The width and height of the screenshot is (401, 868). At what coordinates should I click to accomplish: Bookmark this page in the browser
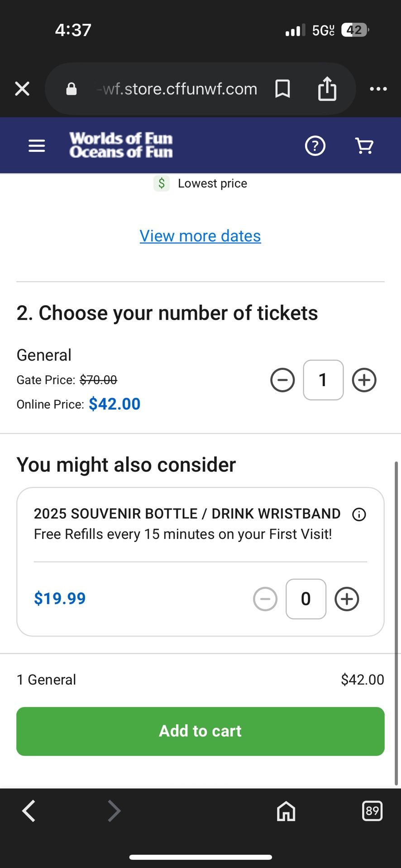click(x=282, y=89)
